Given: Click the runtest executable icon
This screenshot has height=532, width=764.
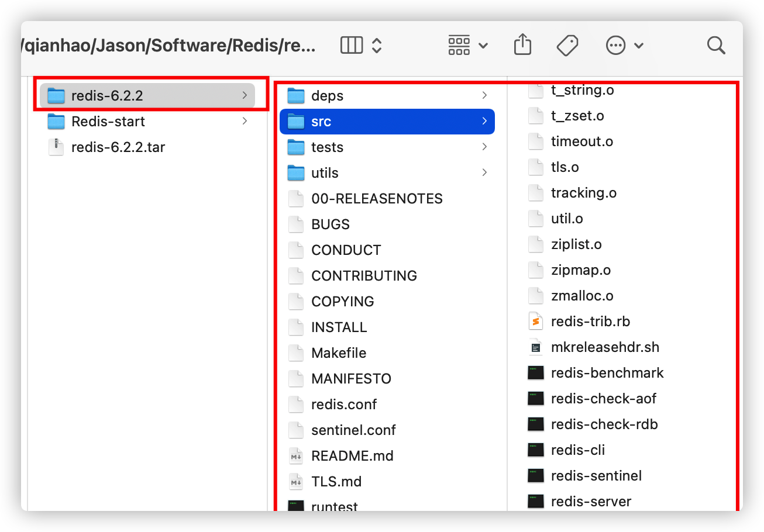Looking at the screenshot, I should coord(297,506).
